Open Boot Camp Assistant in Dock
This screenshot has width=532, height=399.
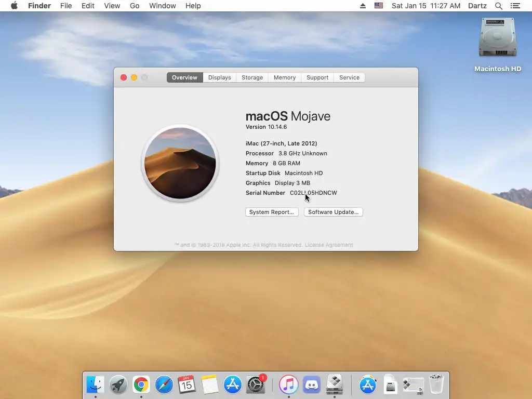[x=334, y=384]
